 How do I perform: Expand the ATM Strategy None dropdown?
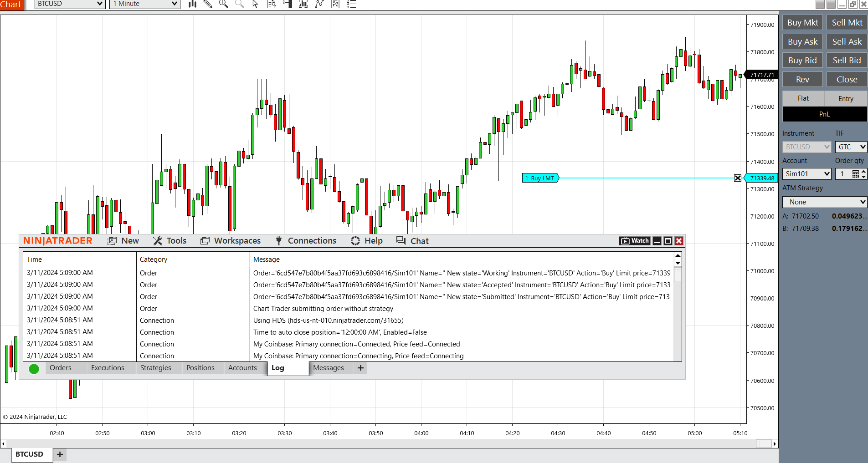pyautogui.click(x=825, y=202)
